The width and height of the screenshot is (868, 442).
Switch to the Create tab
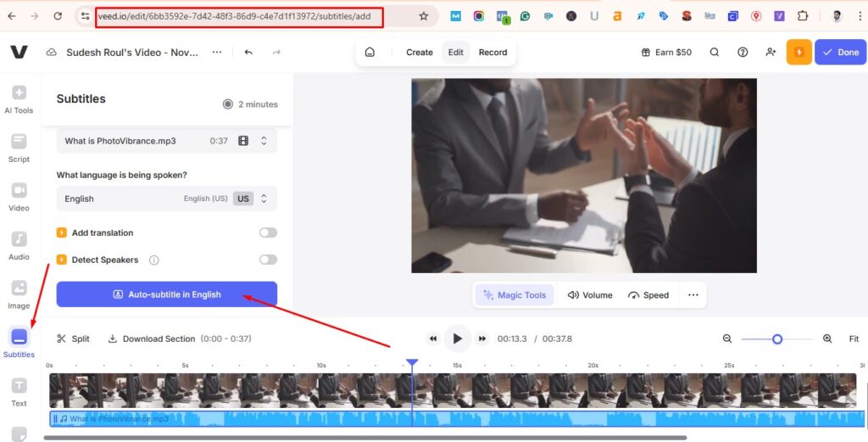419,52
